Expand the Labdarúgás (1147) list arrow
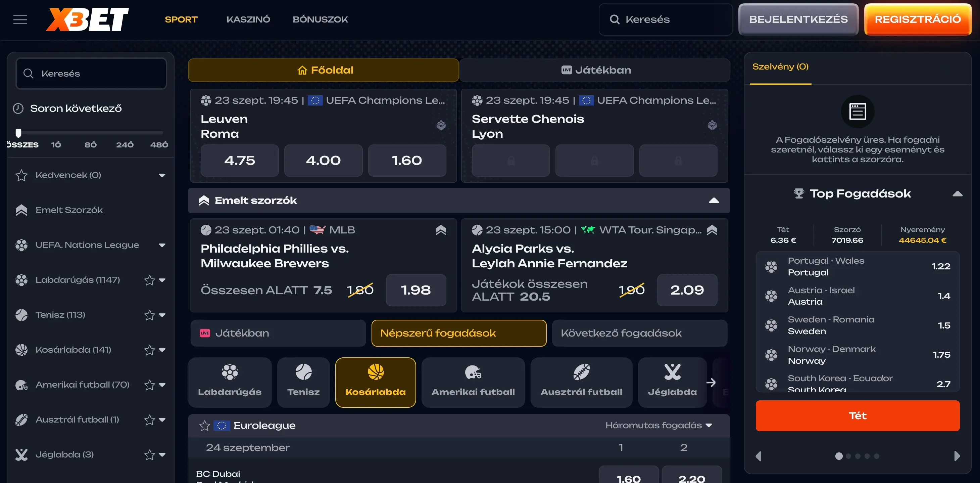 coord(162,280)
